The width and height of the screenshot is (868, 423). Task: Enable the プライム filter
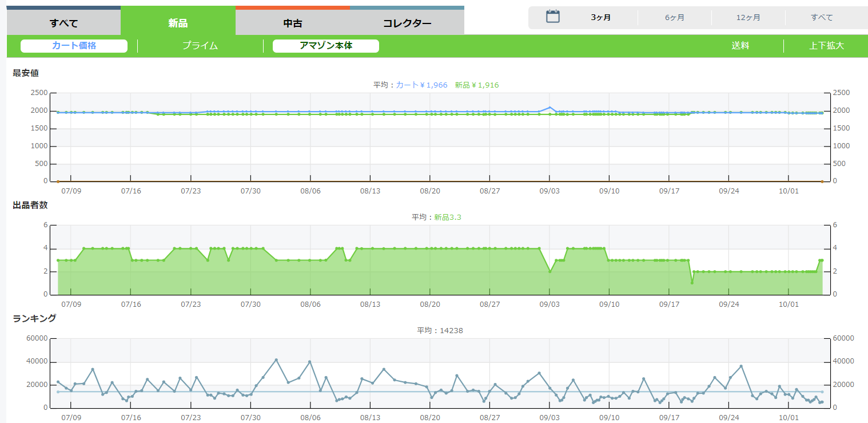pyautogui.click(x=200, y=46)
